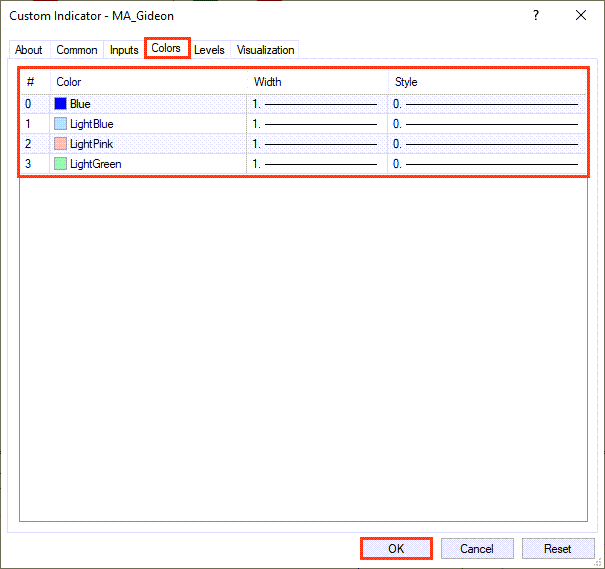The width and height of the screenshot is (605, 569).
Task: Open style selector for row 3
Action: pyautogui.click(x=487, y=164)
